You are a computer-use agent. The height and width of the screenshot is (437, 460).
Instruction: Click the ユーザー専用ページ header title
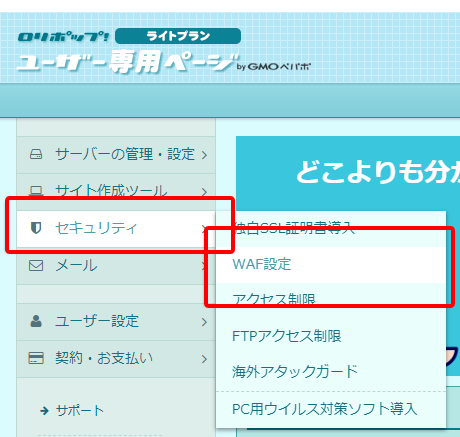pyautogui.click(x=128, y=62)
